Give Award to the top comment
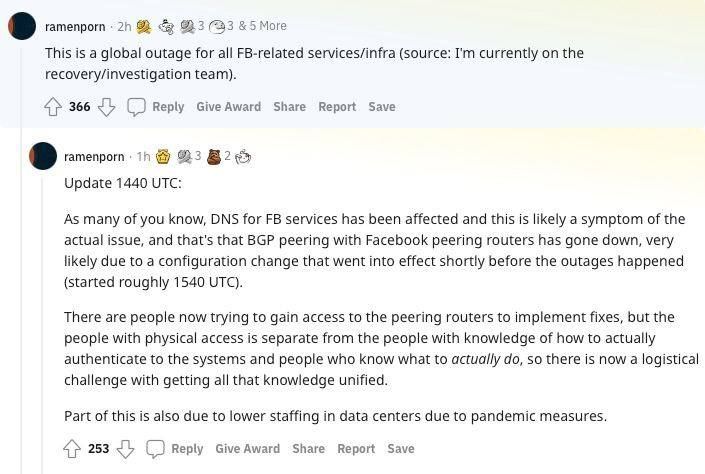This screenshot has width=705, height=474. [x=228, y=107]
